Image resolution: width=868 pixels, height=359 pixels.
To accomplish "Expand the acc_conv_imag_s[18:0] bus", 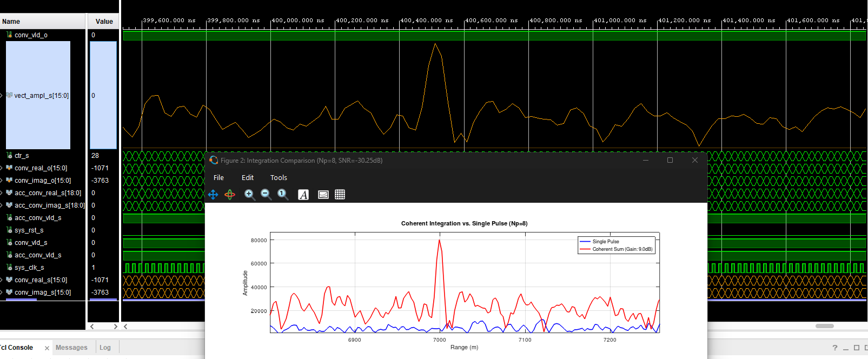I will tap(2, 205).
